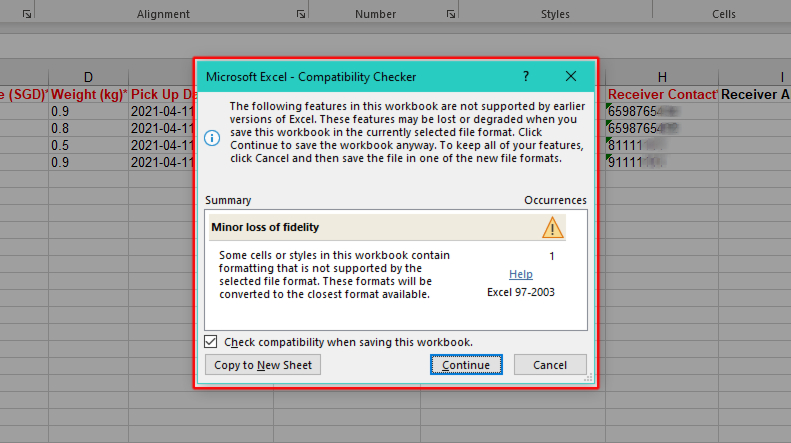Click the warning triangle icon for minor loss
This screenshot has height=443, width=791.
552,227
